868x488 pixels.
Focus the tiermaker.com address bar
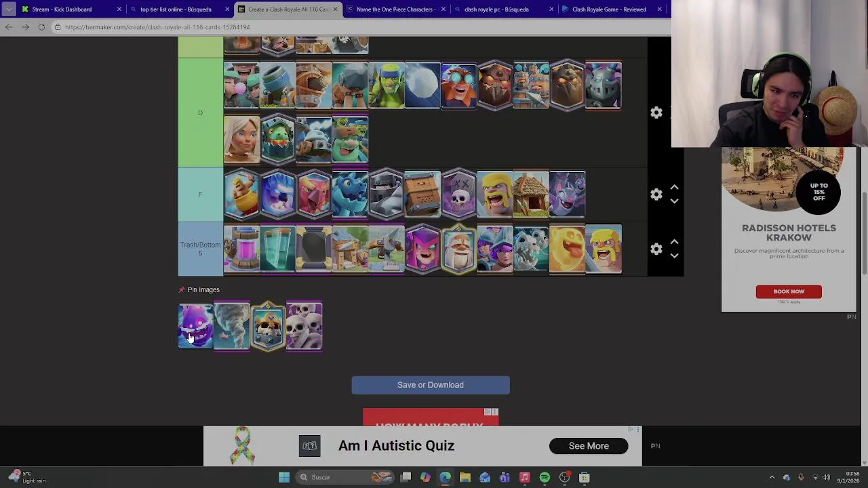(359, 27)
